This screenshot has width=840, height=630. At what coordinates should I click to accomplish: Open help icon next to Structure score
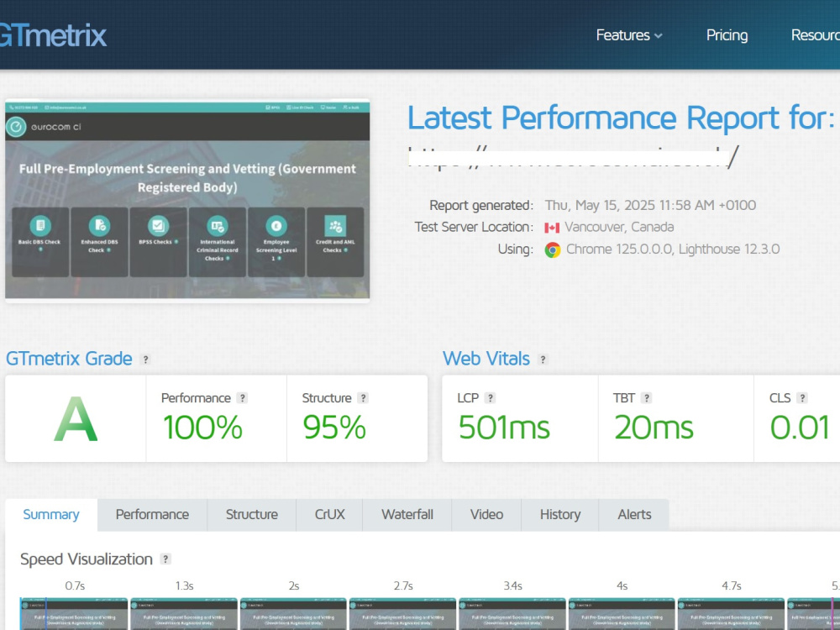363,398
